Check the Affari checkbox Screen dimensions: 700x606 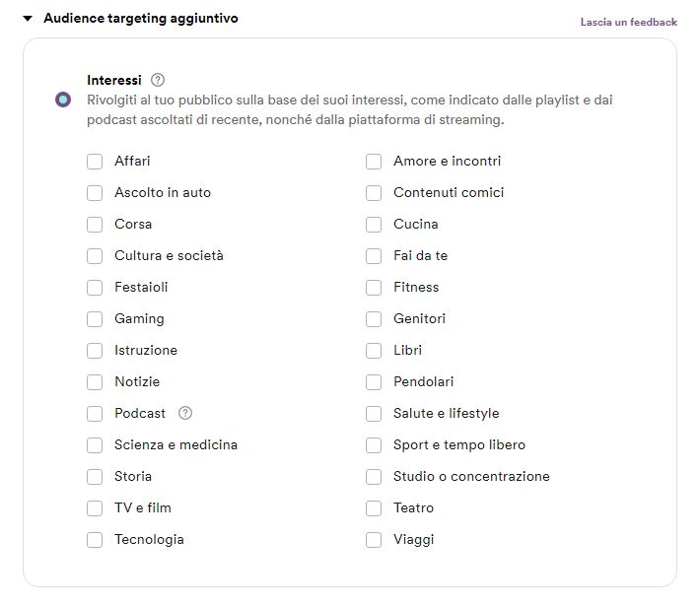[95, 162]
